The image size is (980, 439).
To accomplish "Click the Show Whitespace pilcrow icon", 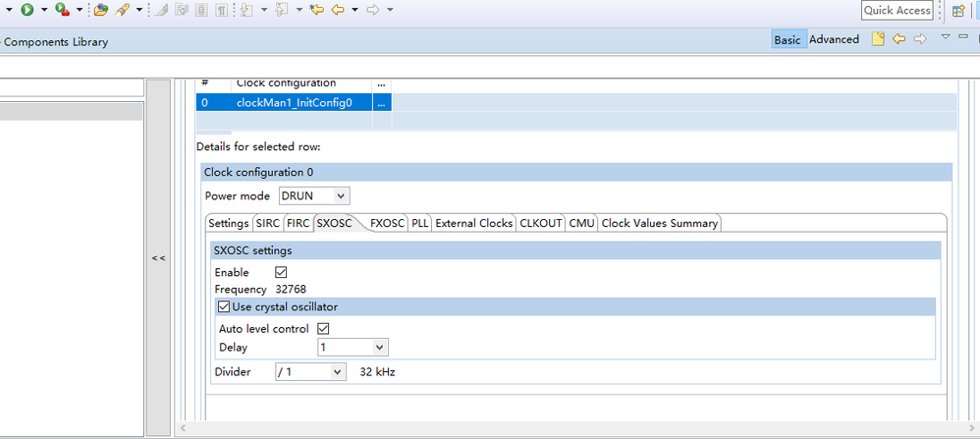I will coord(221,10).
